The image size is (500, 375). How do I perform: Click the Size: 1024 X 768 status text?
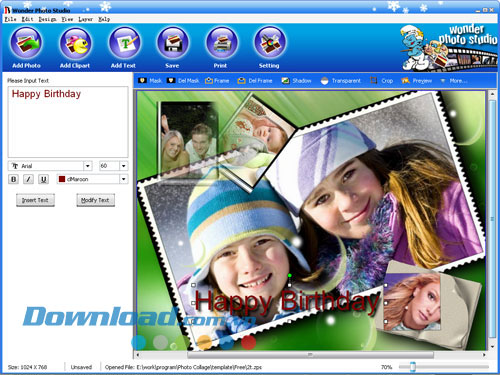point(27,367)
